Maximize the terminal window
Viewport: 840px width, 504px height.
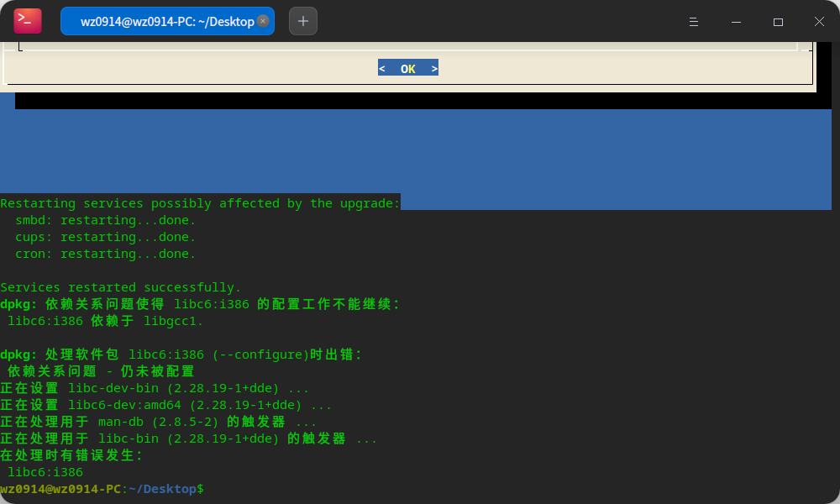tap(777, 22)
